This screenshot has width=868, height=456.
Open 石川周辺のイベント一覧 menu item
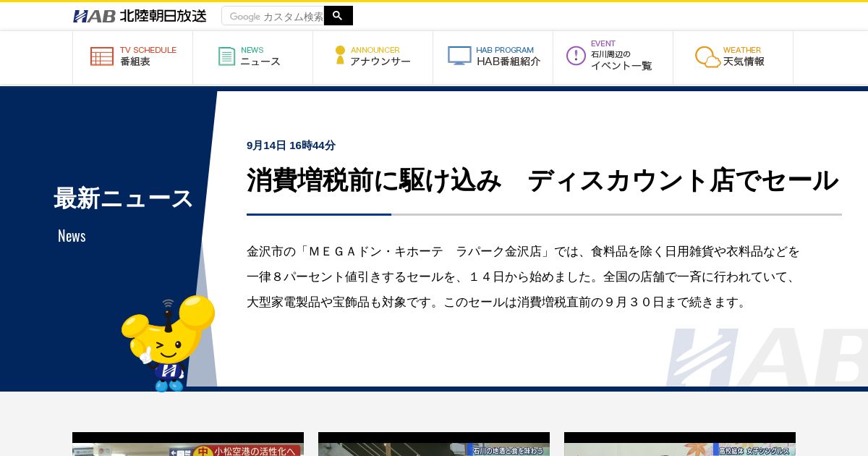613,57
